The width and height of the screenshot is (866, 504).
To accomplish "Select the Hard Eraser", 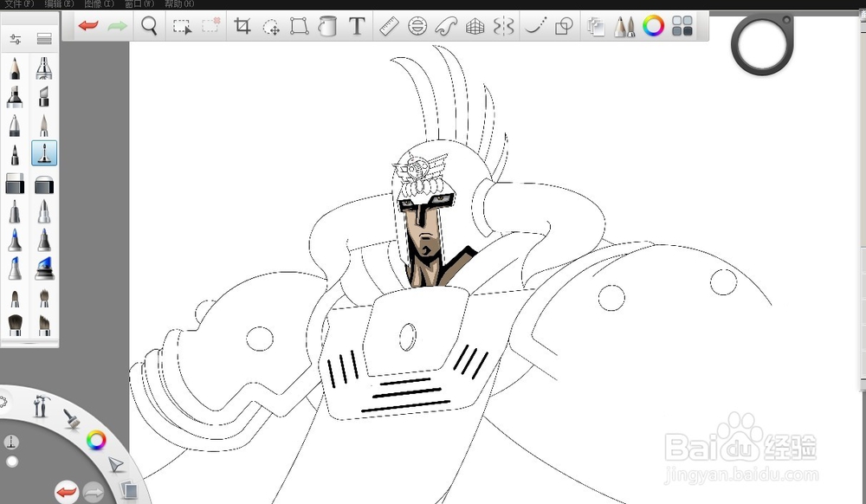I will point(15,184).
